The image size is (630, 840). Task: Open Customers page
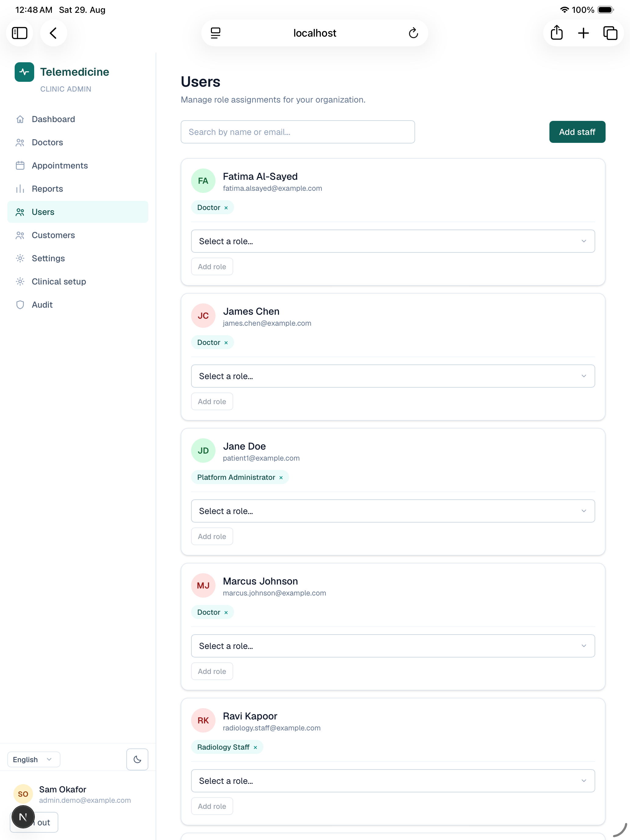click(78, 235)
